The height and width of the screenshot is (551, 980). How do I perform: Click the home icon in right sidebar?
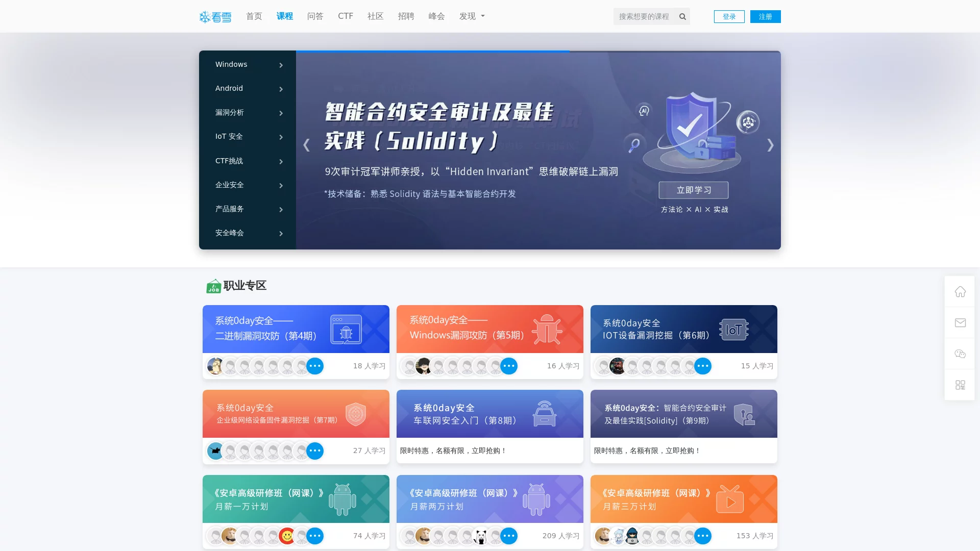pos(960,291)
